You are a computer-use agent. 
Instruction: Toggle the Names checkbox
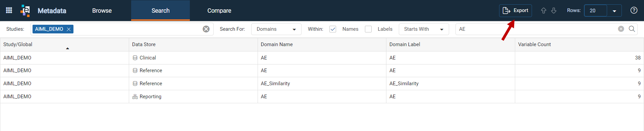pyautogui.click(x=333, y=29)
